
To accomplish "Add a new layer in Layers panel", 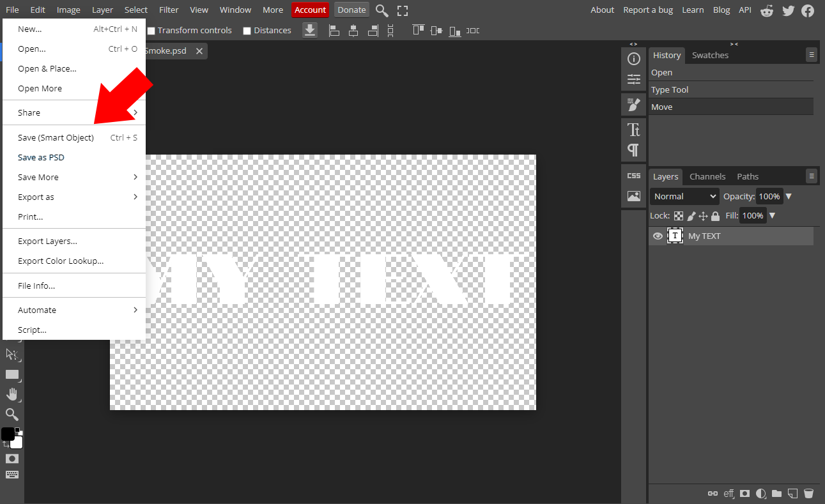I will click(792, 493).
